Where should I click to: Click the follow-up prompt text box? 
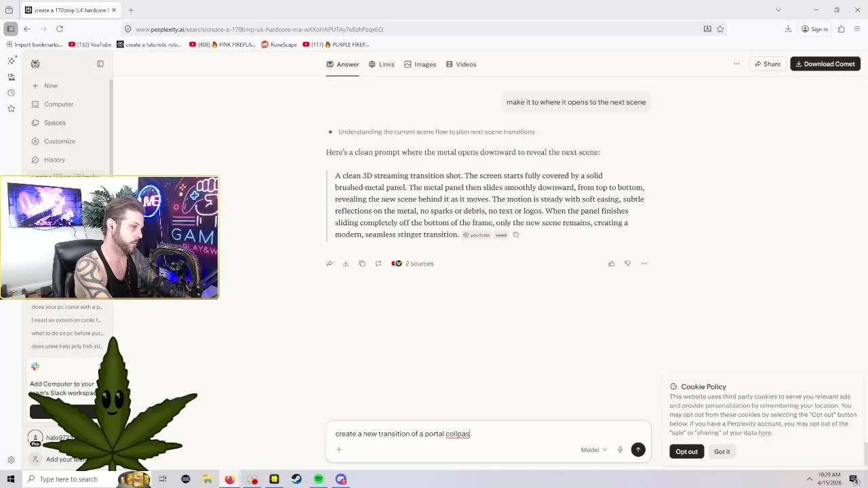pyautogui.click(x=488, y=434)
